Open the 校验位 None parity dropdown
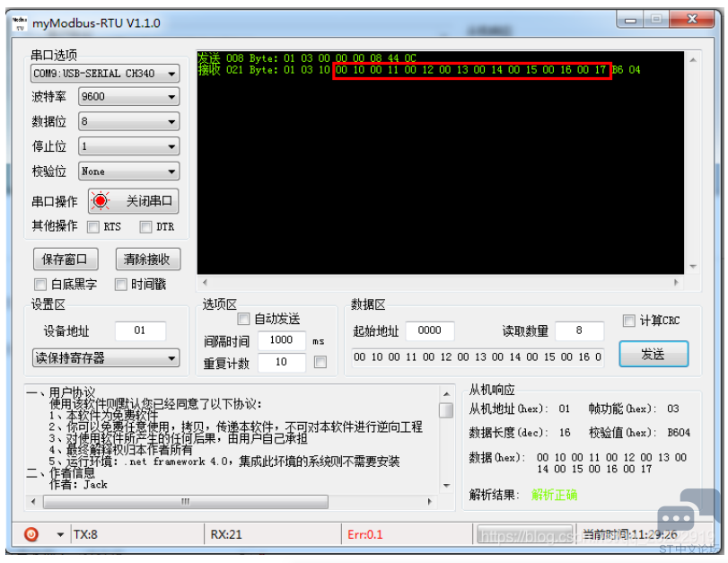The height and width of the screenshot is (563, 728). tap(127, 172)
